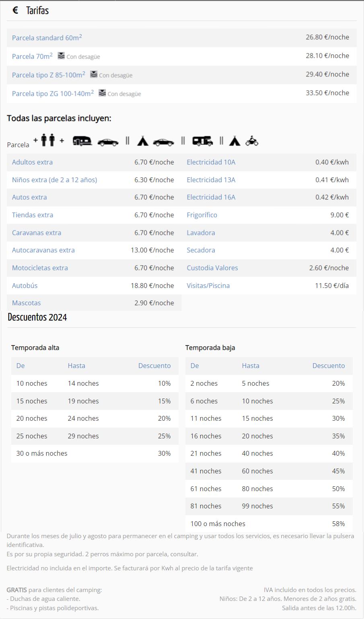
Task: Click the Descuento header under Temporada alta
Action: [154, 366]
